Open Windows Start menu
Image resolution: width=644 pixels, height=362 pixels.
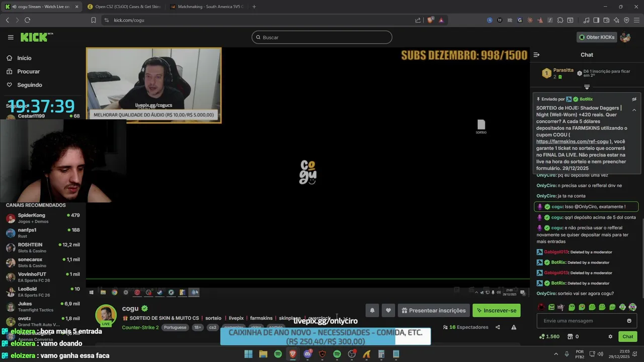point(248,354)
